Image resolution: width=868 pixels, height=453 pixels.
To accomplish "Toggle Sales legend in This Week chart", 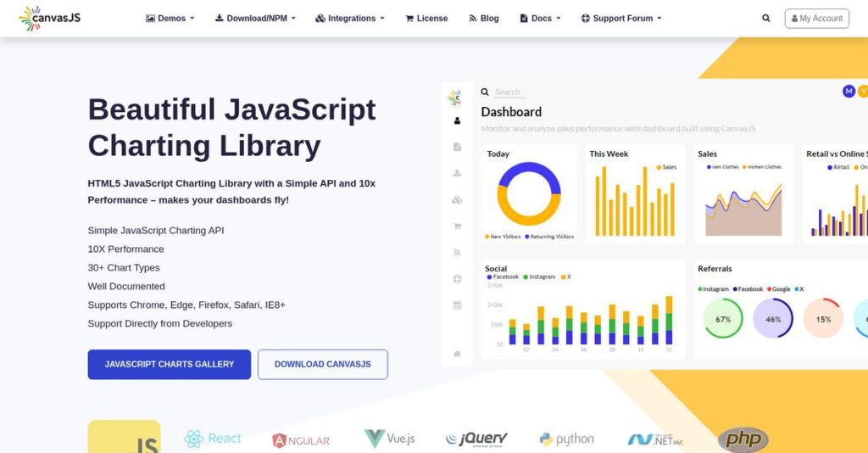I will click(x=666, y=167).
